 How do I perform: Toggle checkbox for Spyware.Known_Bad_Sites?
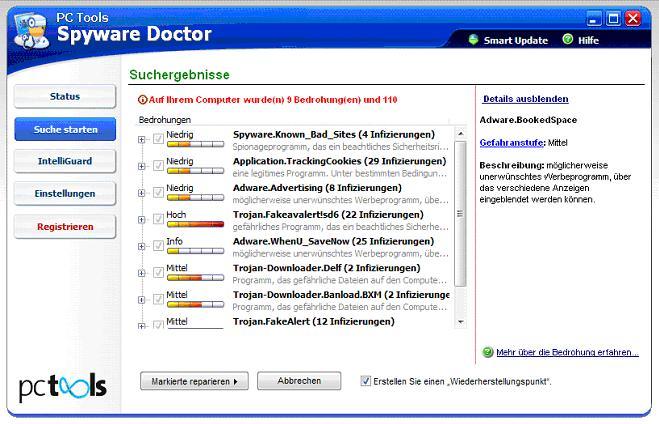(x=158, y=139)
